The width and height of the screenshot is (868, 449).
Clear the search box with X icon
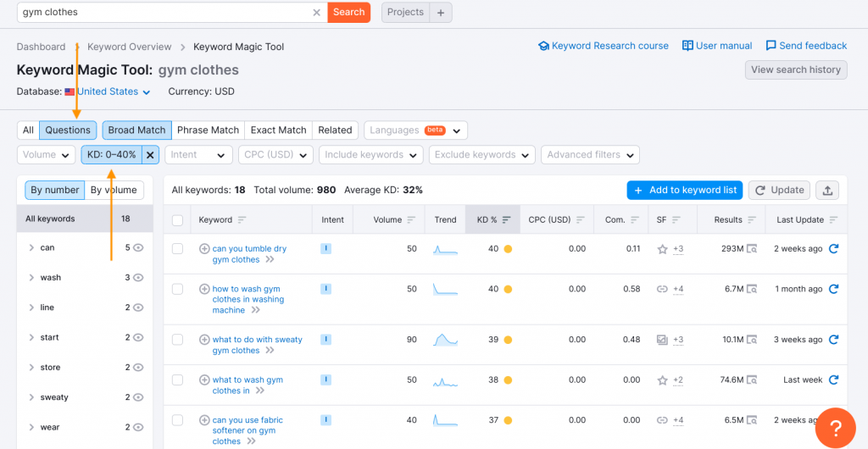[317, 12]
